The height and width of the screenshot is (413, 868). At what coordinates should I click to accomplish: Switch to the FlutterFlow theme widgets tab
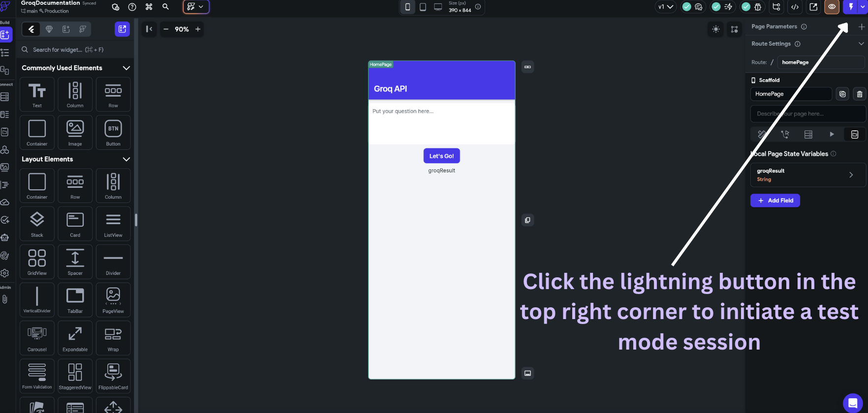83,29
